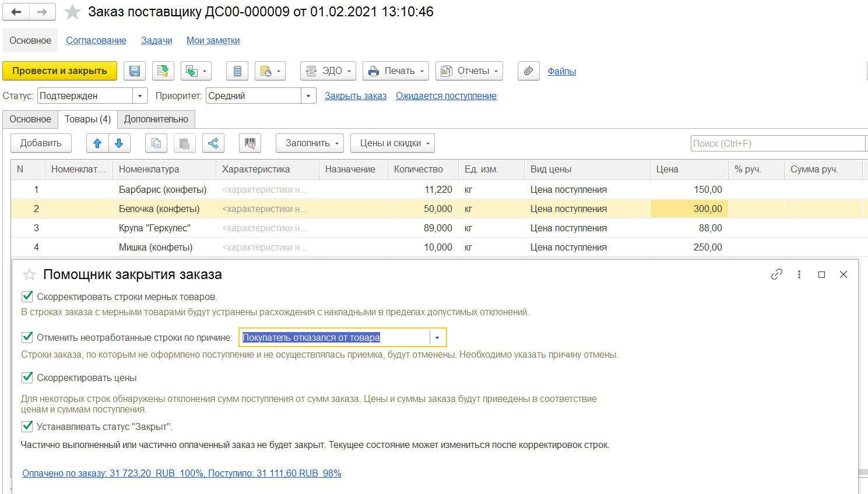The width and height of the screenshot is (868, 494).
Task: Click the price cell 300,00
Action: [689, 209]
